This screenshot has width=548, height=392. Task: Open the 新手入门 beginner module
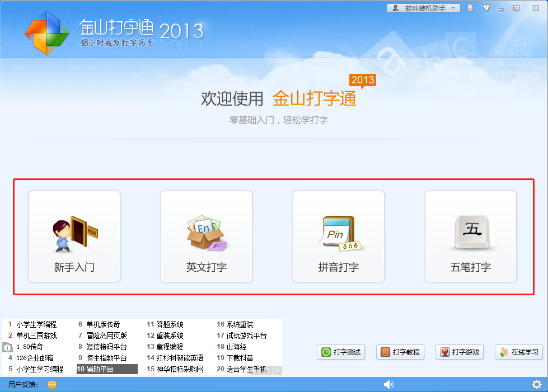click(x=74, y=237)
